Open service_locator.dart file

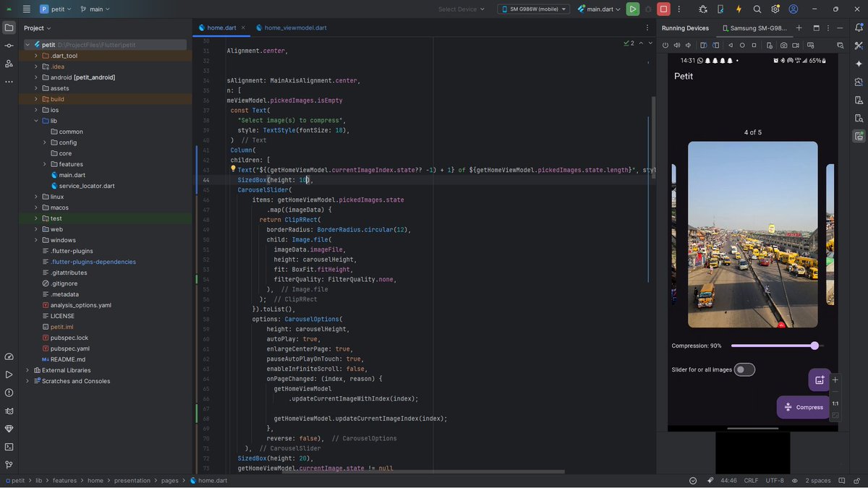(82, 186)
